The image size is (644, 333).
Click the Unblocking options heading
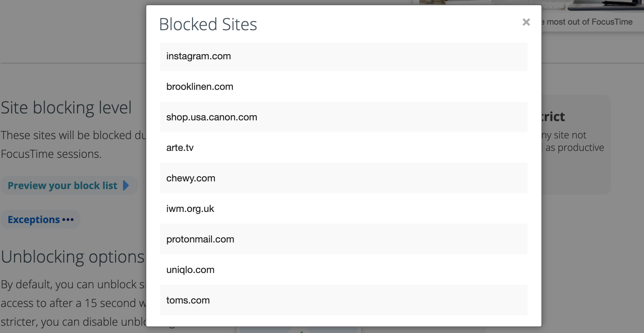point(72,257)
